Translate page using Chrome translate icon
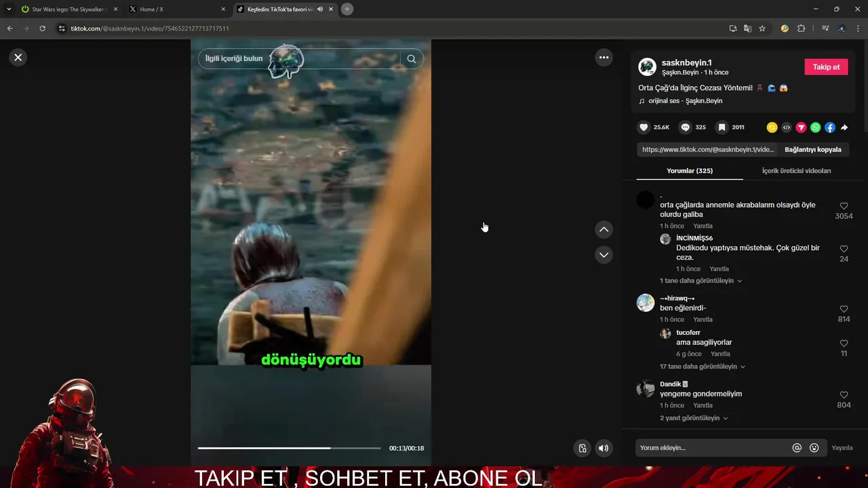 coord(747,28)
